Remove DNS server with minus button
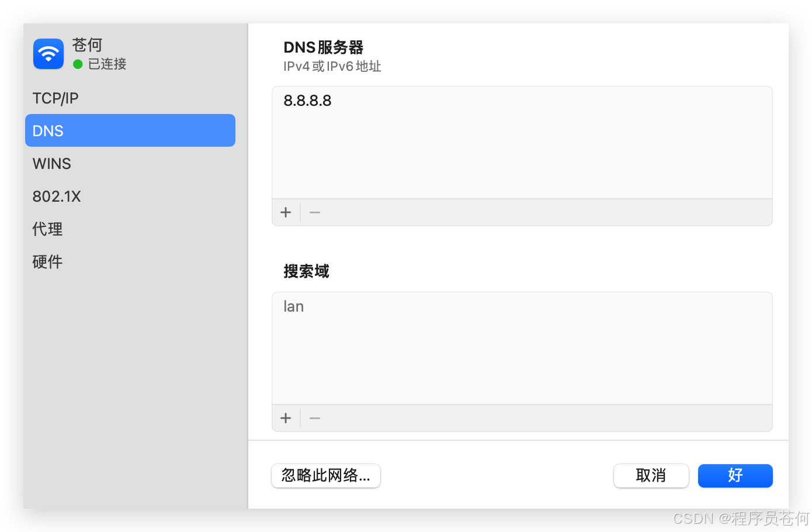 (315, 212)
